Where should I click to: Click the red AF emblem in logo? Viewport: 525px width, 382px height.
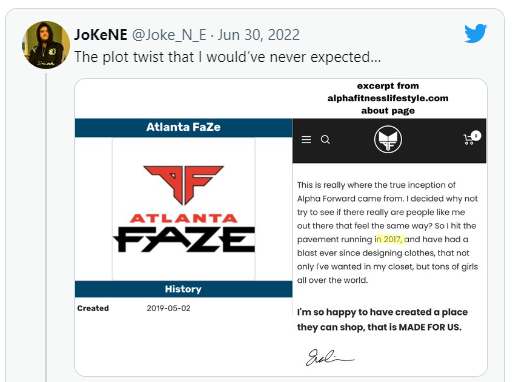click(183, 184)
